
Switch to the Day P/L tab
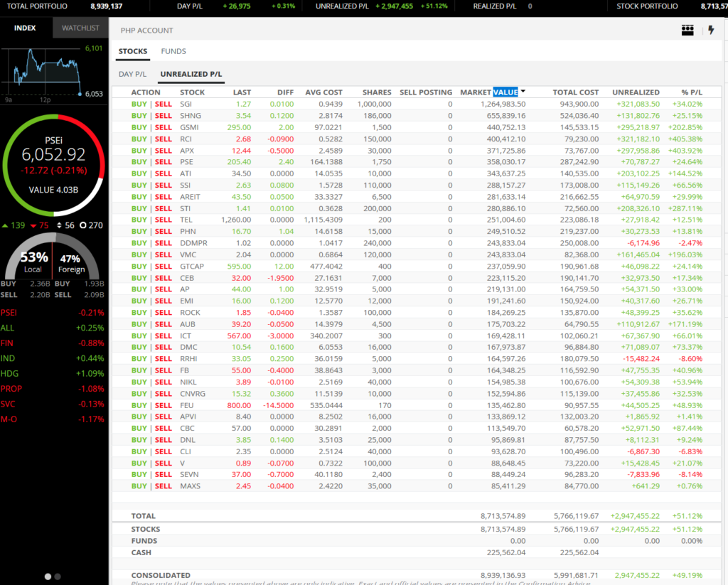tap(132, 74)
